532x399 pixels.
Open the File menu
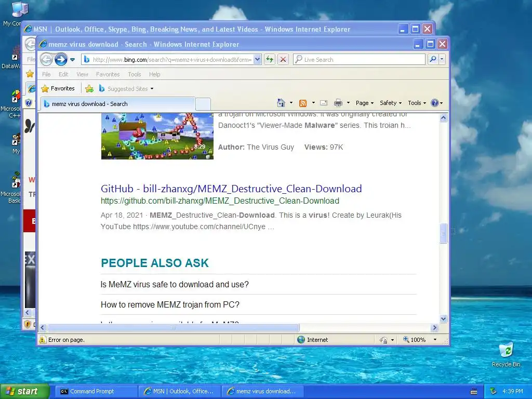46,74
